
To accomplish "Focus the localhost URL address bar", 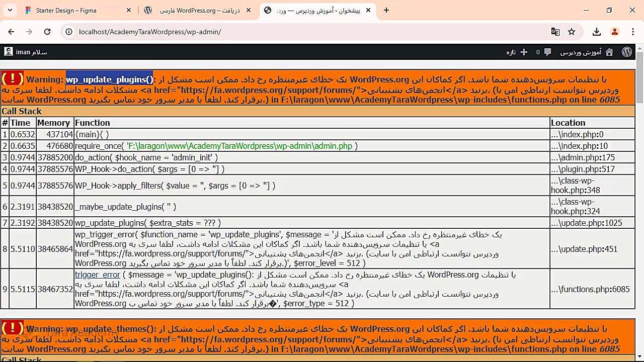I will click(x=312, y=32).
